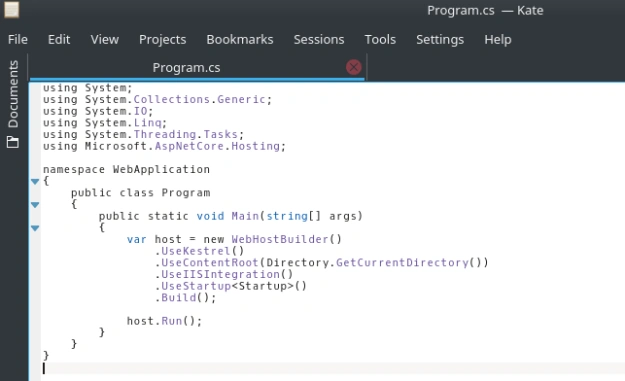625x381 pixels.
Task: Collapse the namespace WebApplication code block
Action: pos(35,181)
